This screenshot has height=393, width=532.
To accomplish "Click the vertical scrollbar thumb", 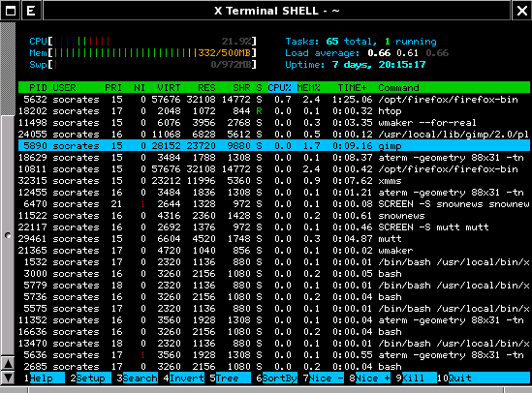I will click(8, 235).
